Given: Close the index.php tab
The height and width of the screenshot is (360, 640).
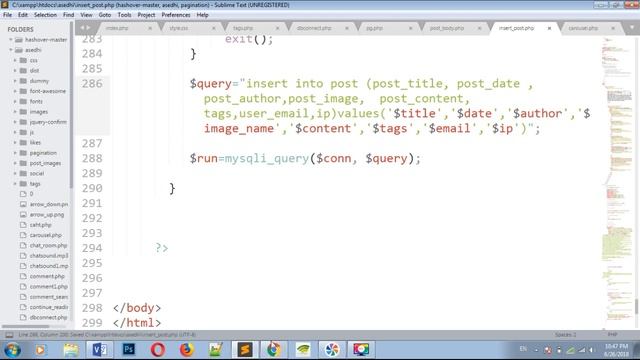Looking at the screenshot, I should click(x=150, y=28).
